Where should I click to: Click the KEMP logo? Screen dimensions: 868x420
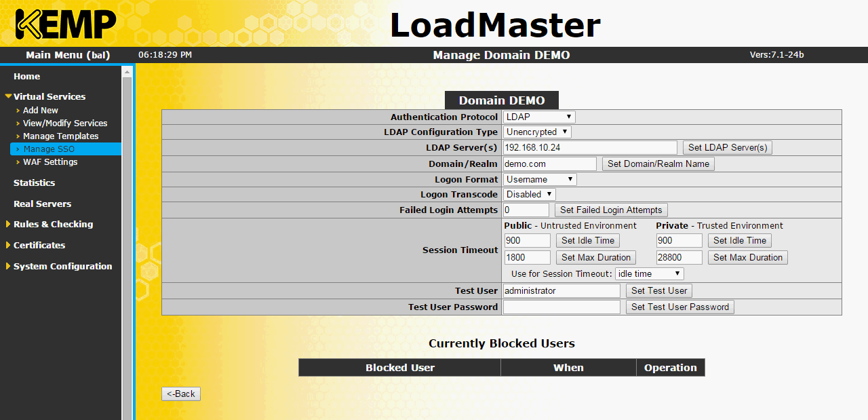point(66,24)
